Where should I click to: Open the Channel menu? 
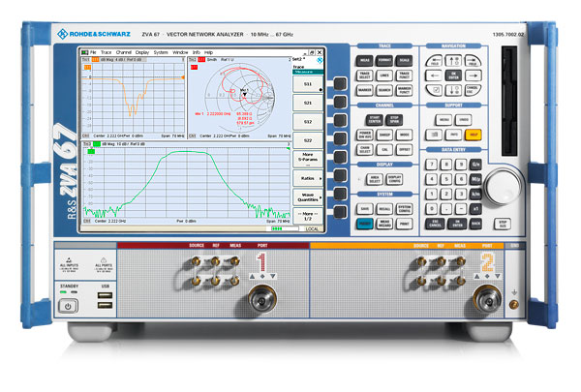click(124, 52)
